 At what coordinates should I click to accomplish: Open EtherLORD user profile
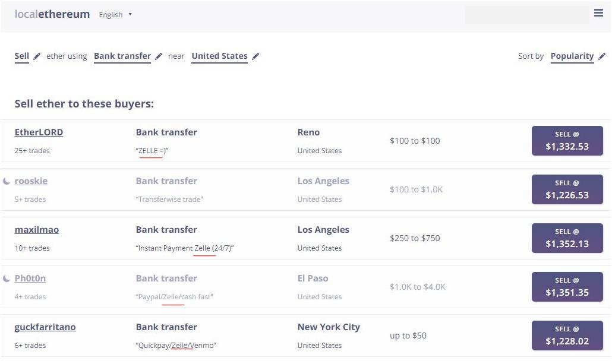tap(39, 132)
